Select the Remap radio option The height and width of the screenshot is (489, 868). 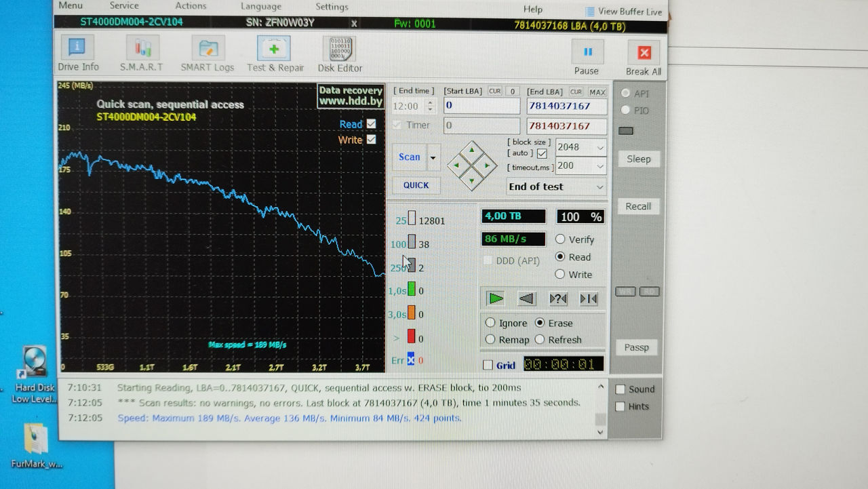point(490,340)
